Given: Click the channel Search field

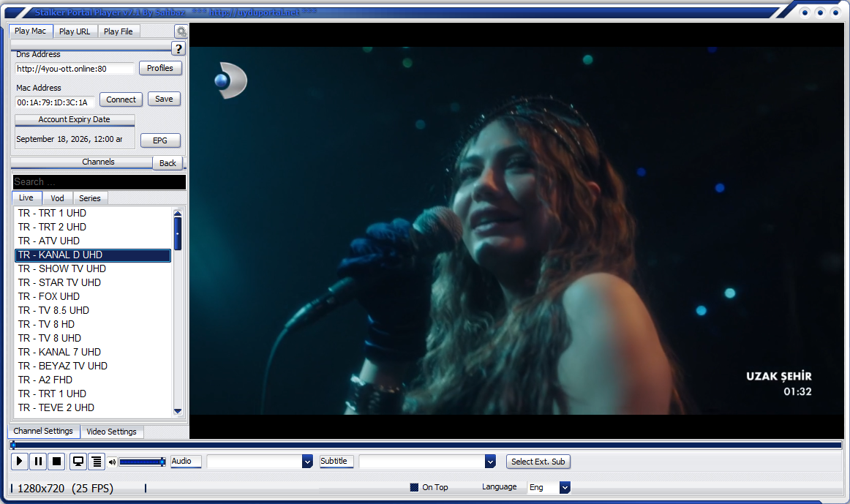Looking at the screenshot, I should point(99,182).
